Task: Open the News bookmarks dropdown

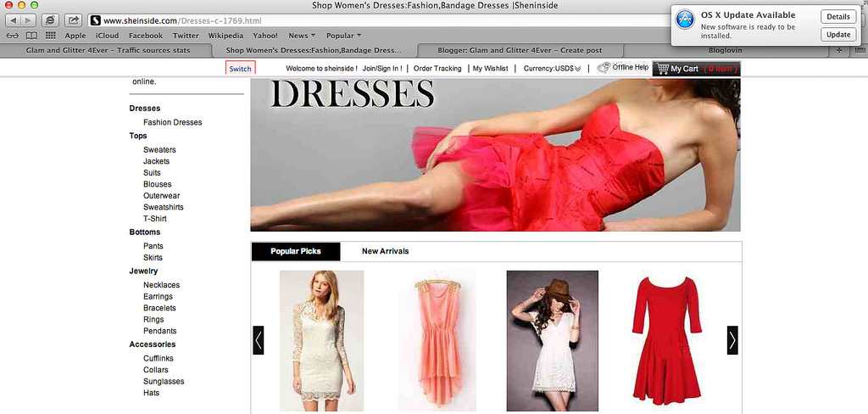Action: (x=302, y=36)
